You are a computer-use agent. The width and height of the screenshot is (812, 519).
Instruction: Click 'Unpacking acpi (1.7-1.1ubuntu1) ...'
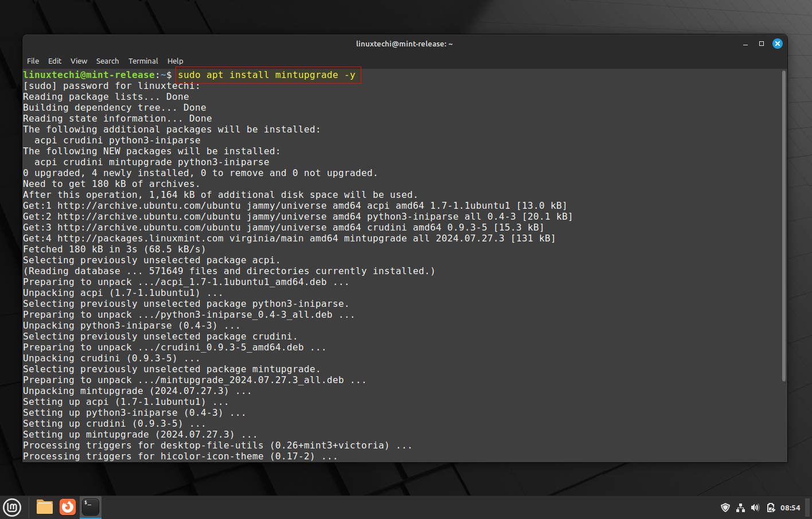point(123,293)
